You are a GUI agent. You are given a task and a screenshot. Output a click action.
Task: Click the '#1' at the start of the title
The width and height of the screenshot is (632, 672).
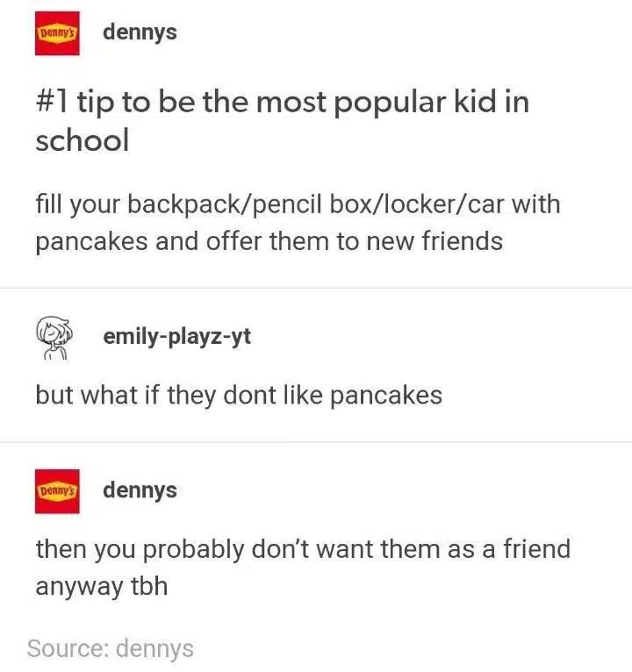[52, 102]
